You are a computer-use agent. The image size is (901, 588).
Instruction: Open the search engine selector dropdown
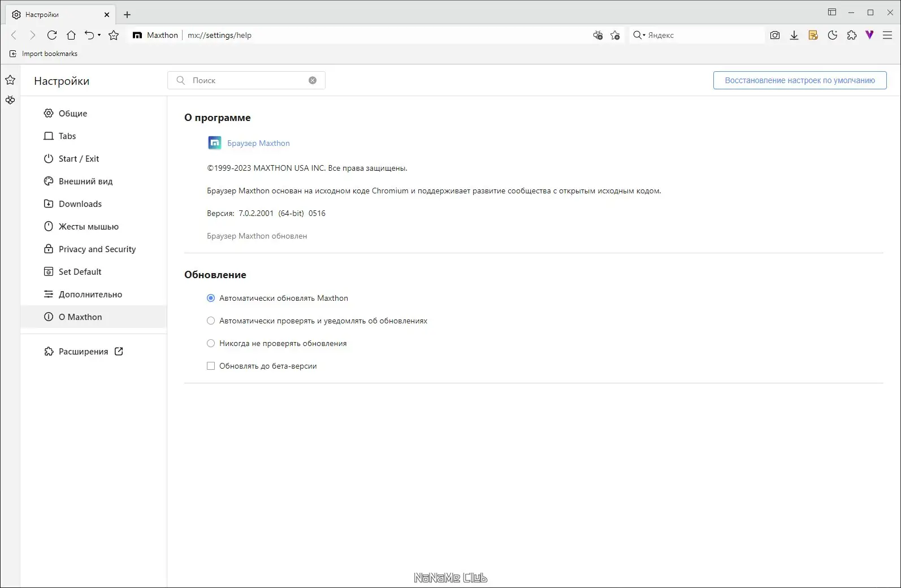[639, 35]
